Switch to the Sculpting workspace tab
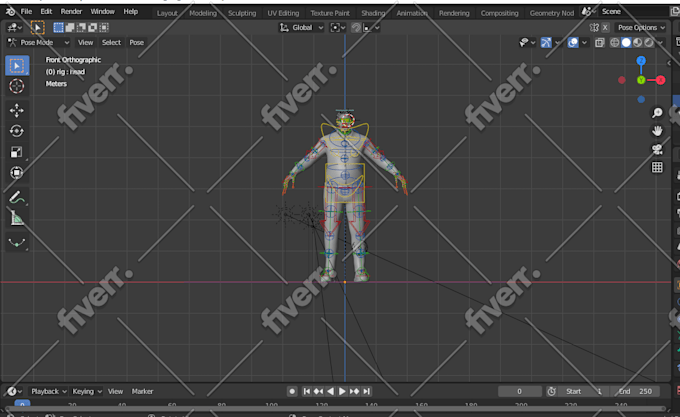 point(242,13)
